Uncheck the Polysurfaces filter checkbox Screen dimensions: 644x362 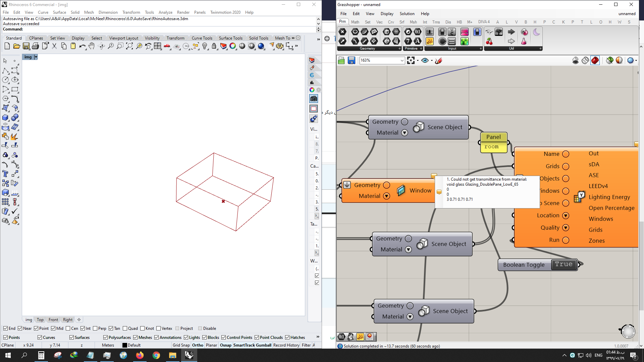[105, 338]
